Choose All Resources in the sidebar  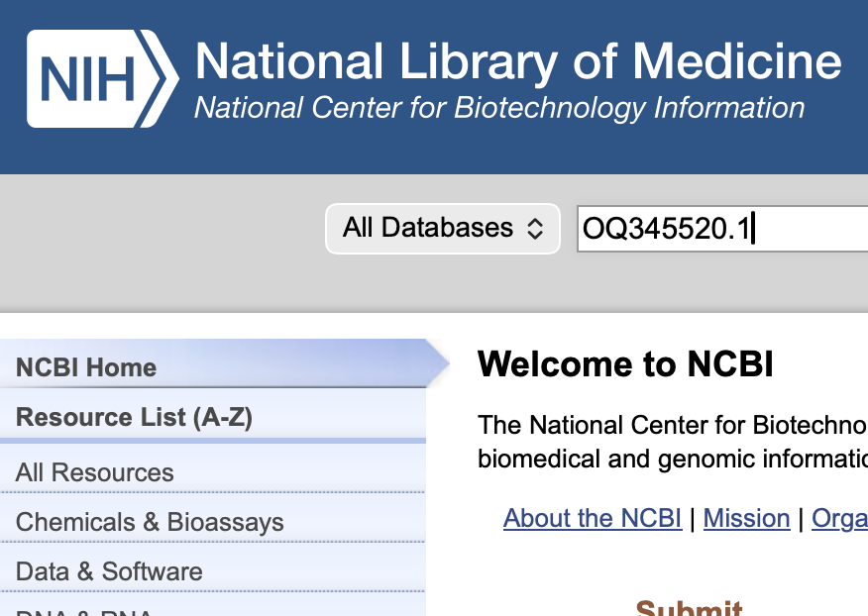click(95, 472)
